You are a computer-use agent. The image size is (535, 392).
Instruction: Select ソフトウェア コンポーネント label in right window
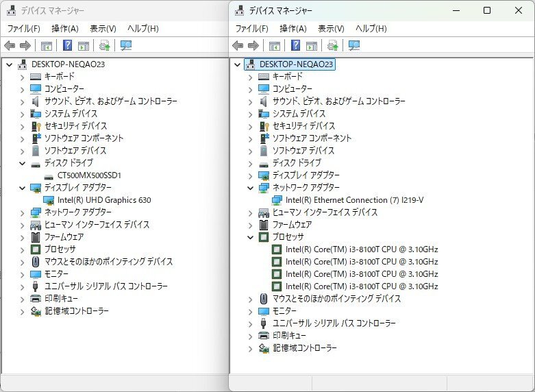(x=312, y=138)
